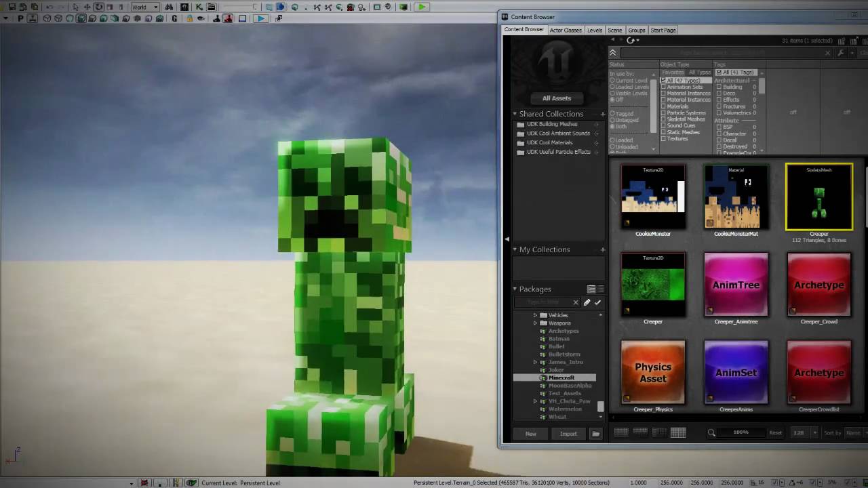Click refresh history arrow in Content Browser

point(631,40)
